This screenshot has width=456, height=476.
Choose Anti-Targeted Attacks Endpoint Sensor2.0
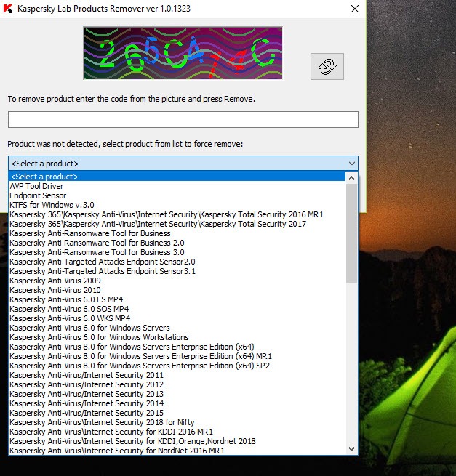[x=177, y=262]
